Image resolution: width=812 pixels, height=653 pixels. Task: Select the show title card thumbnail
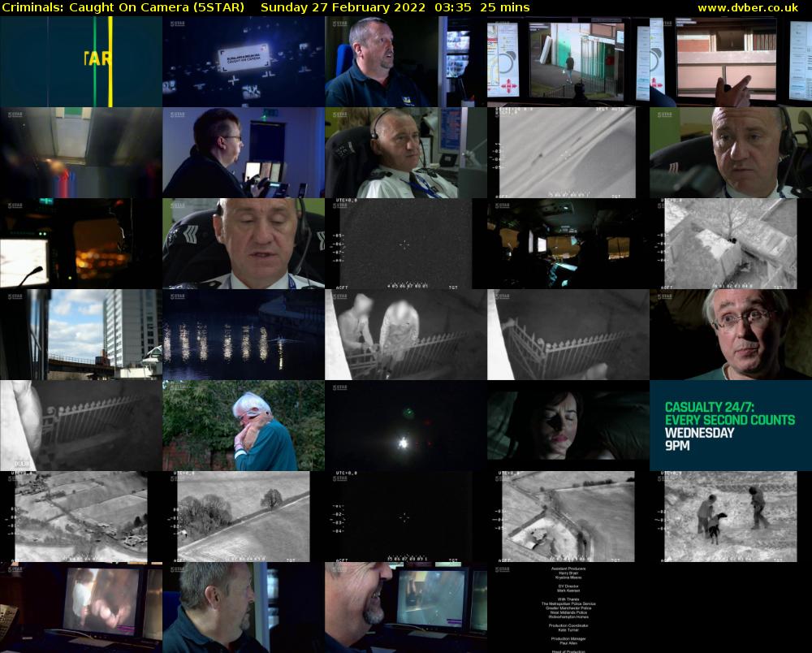pyautogui.click(x=243, y=62)
